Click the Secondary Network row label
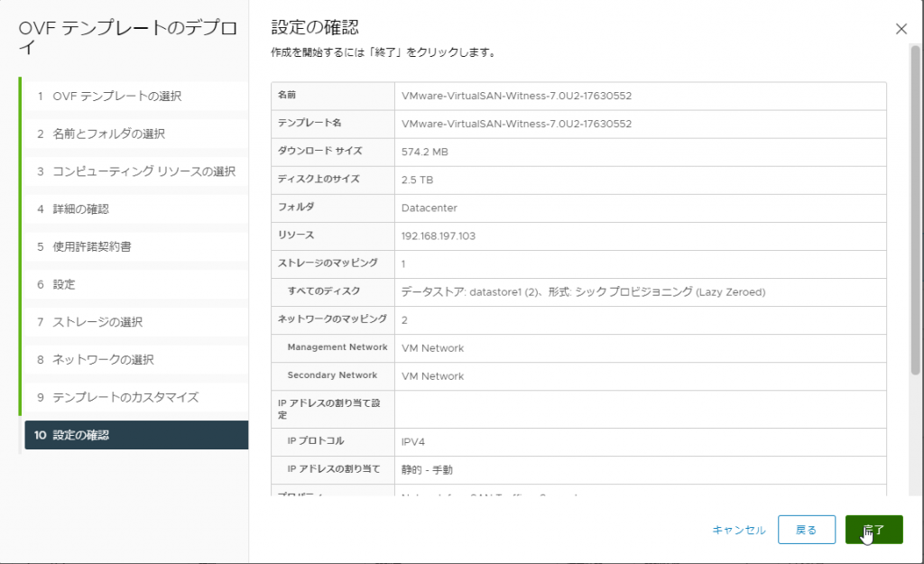The width and height of the screenshot is (924, 564). click(x=332, y=375)
